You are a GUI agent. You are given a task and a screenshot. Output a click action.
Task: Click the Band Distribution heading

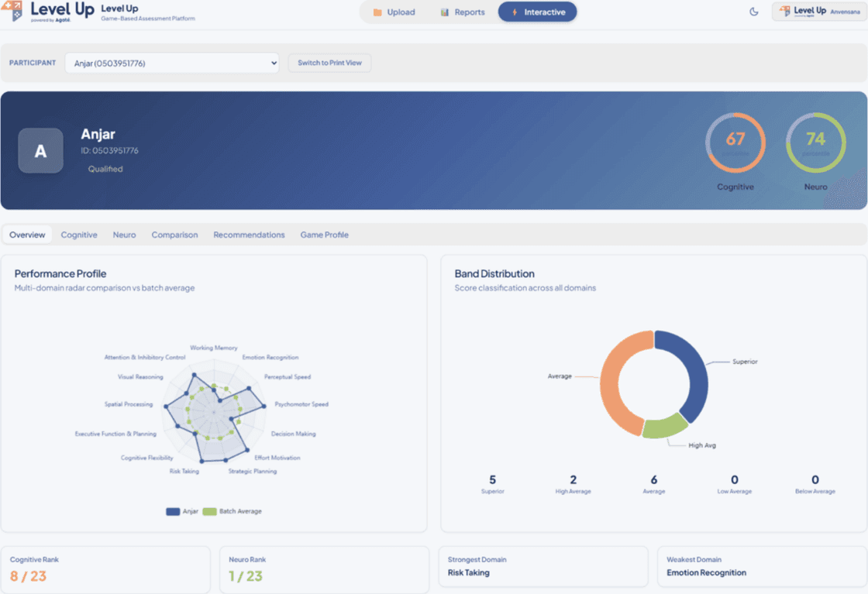click(494, 274)
